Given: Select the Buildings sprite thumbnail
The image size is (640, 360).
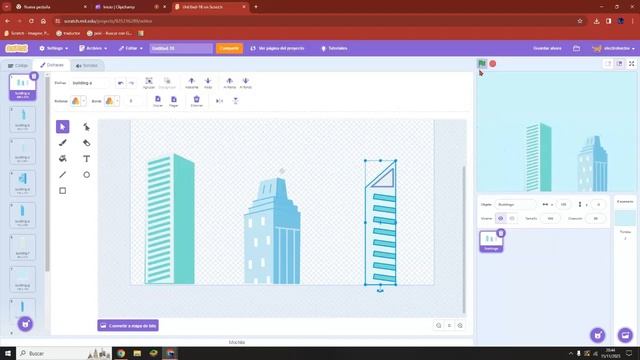Looking at the screenshot, I should 491,241.
